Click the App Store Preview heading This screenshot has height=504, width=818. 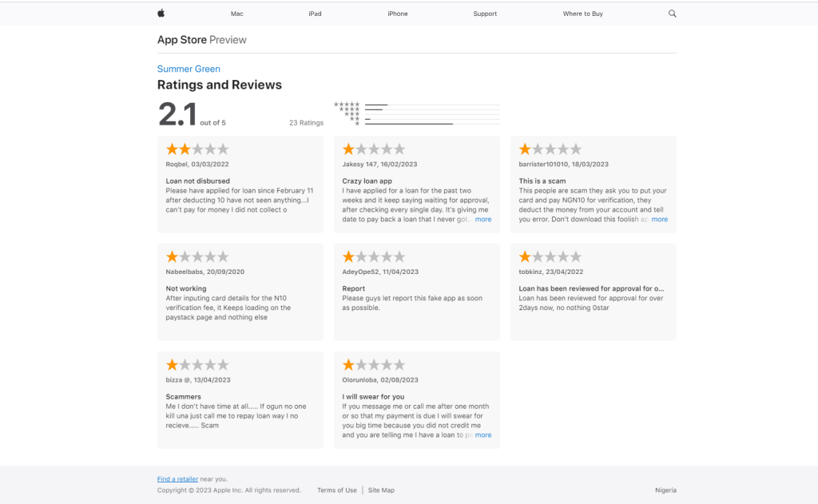click(202, 40)
